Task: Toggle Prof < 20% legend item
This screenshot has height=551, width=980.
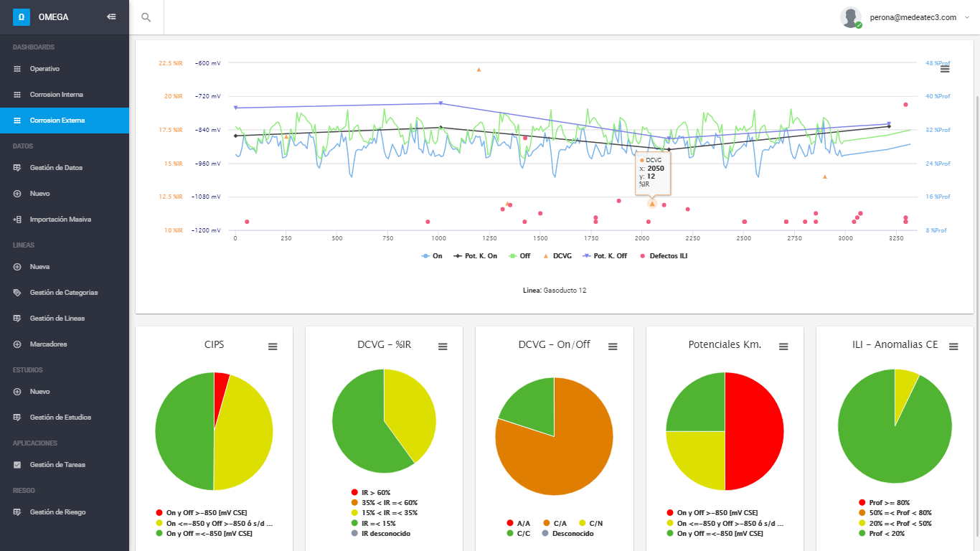Action: [x=881, y=533]
